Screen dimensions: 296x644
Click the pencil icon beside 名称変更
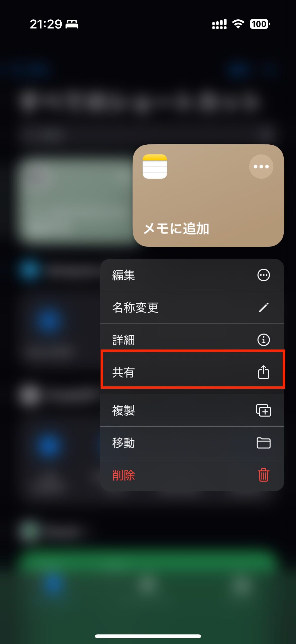[x=264, y=307]
